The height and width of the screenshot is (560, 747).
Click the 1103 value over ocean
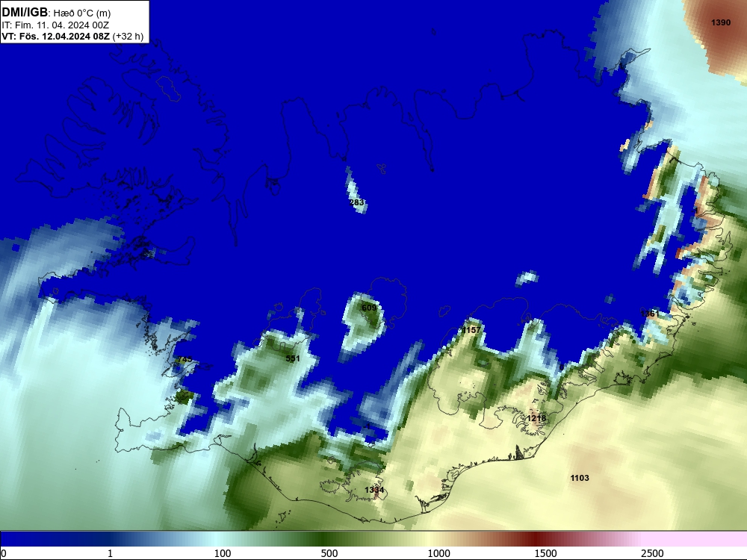point(580,478)
